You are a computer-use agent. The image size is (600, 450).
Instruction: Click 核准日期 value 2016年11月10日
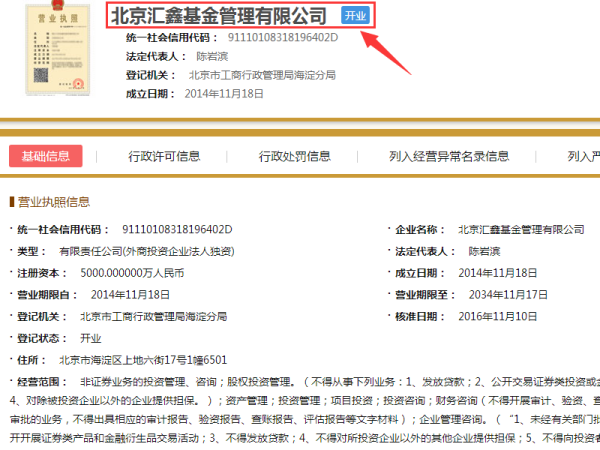click(497, 317)
